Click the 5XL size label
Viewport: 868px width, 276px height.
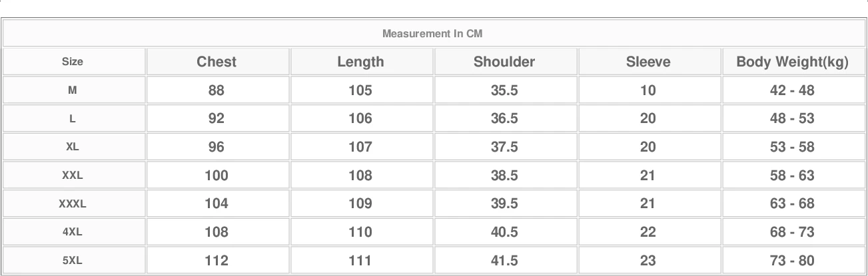(73, 261)
